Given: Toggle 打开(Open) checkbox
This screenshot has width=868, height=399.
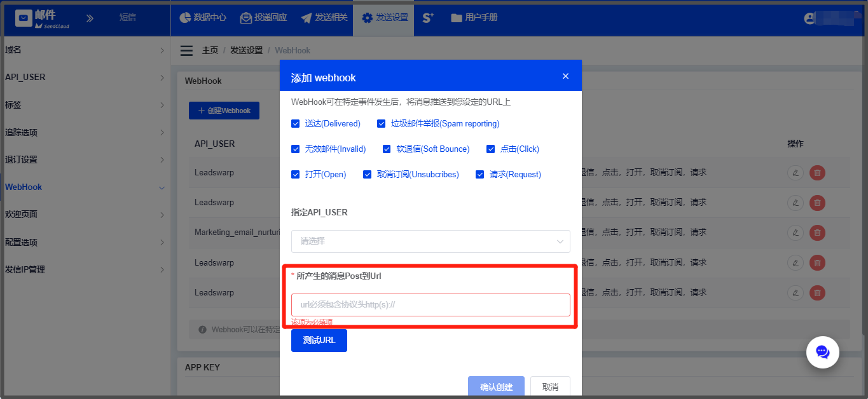Looking at the screenshot, I should (295, 175).
